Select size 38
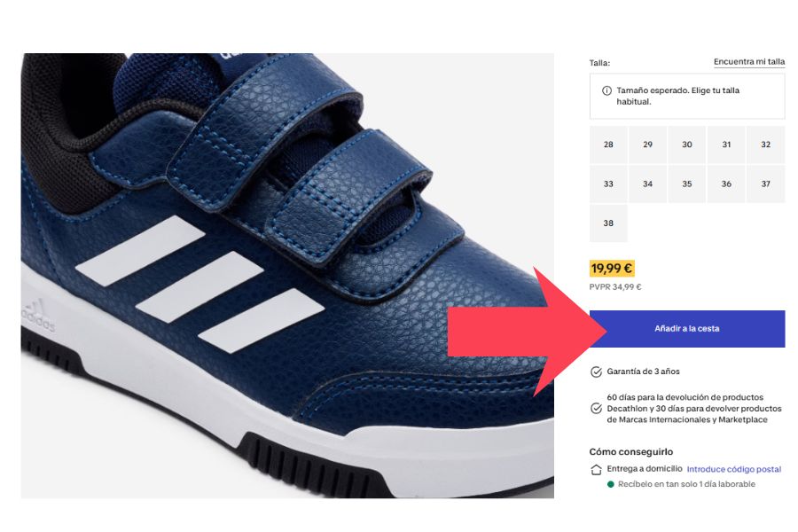Screen dimensions: 798x532 pyautogui.click(x=608, y=223)
